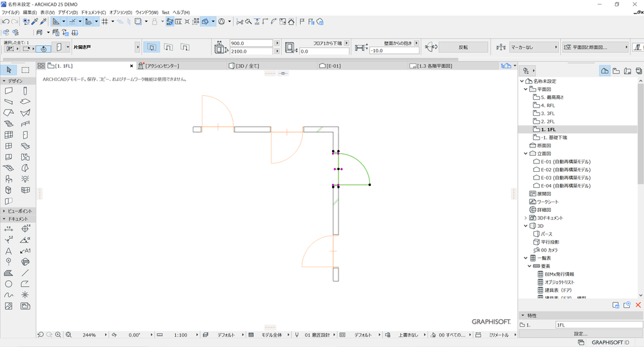Open the ドキュメント(C) menu
The image size is (644, 347).
tap(93, 13)
